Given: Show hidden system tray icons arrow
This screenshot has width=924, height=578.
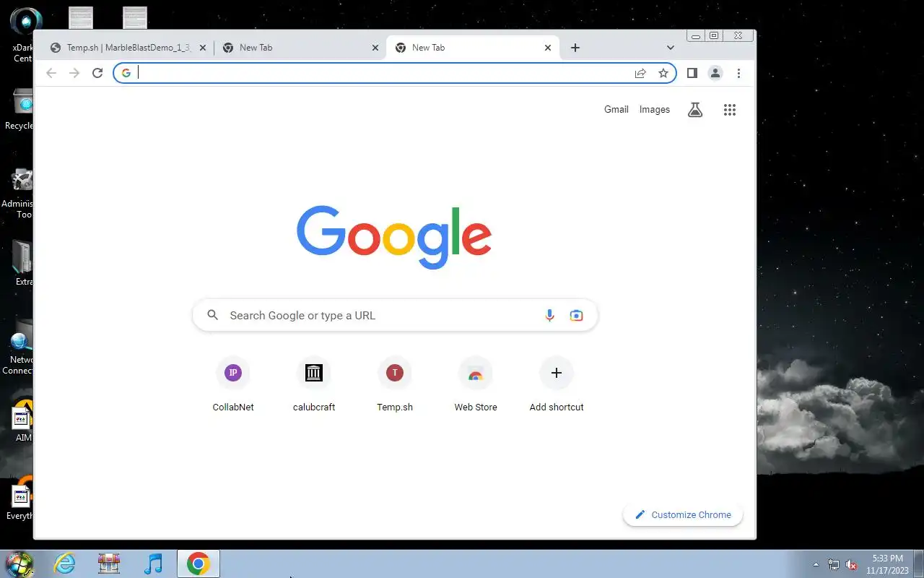Looking at the screenshot, I should pos(816,565).
